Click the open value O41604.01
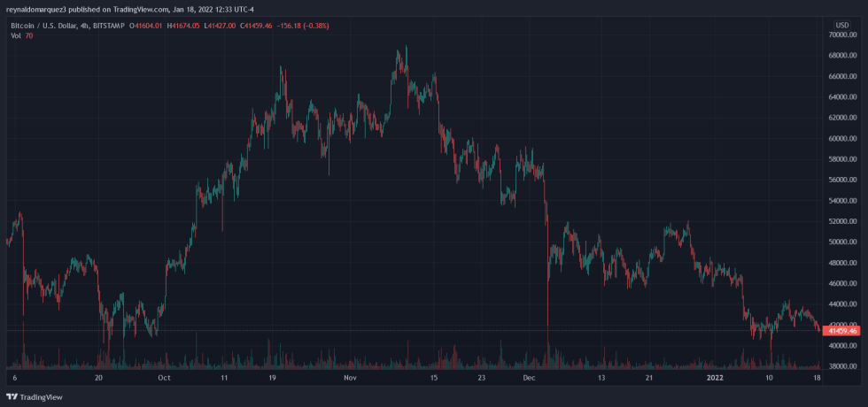The width and height of the screenshot is (868, 407). 145,26
